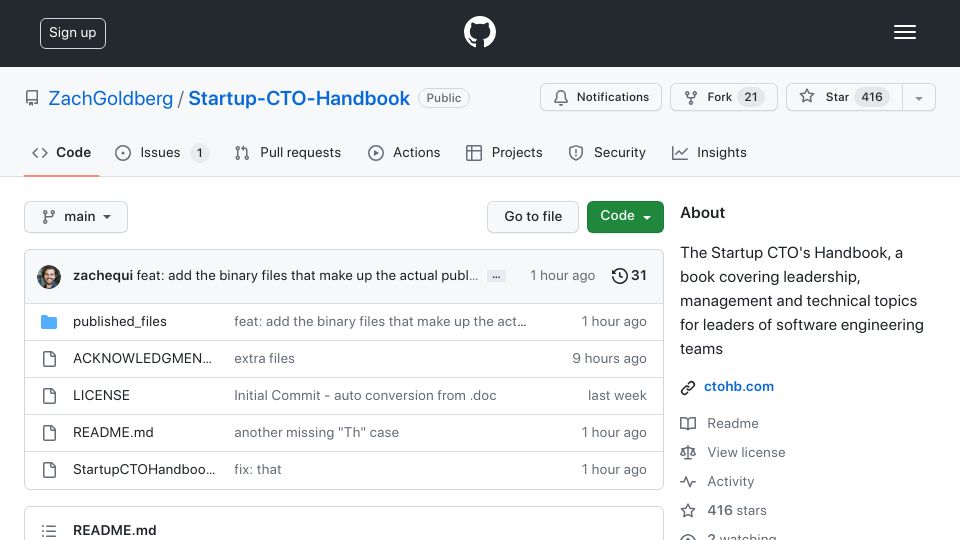
Task: Expand commit message ellipsis button
Action: (x=496, y=277)
